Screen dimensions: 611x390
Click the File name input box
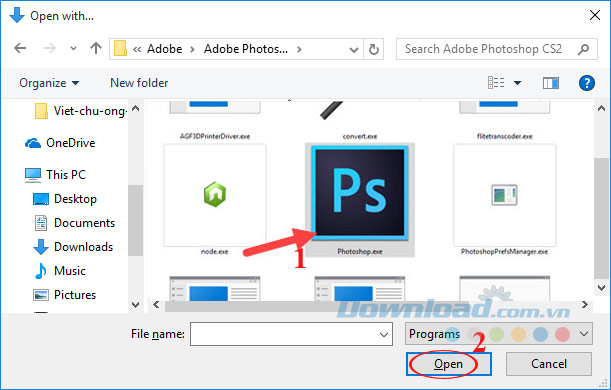click(x=291, y=334)
